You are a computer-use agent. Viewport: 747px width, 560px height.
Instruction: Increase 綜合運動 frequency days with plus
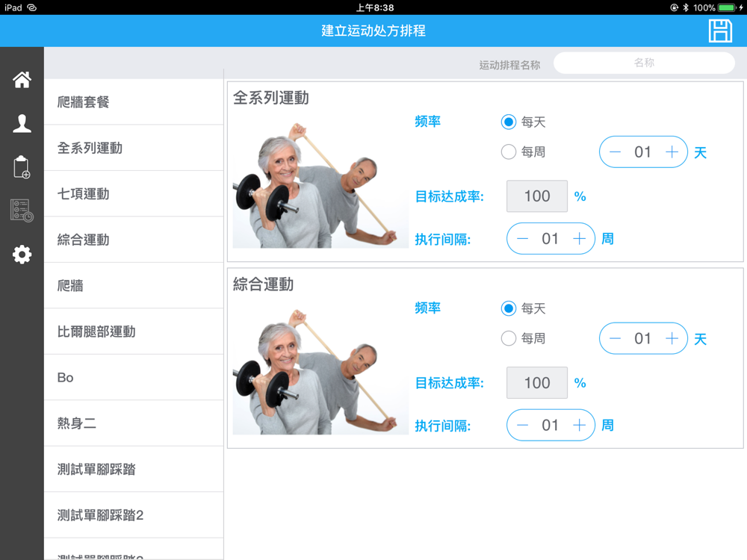pos(672,338)
